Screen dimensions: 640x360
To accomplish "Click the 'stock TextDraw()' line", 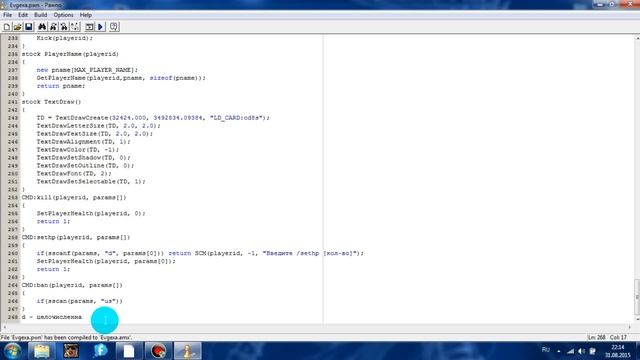I will [x=51, y=102].
